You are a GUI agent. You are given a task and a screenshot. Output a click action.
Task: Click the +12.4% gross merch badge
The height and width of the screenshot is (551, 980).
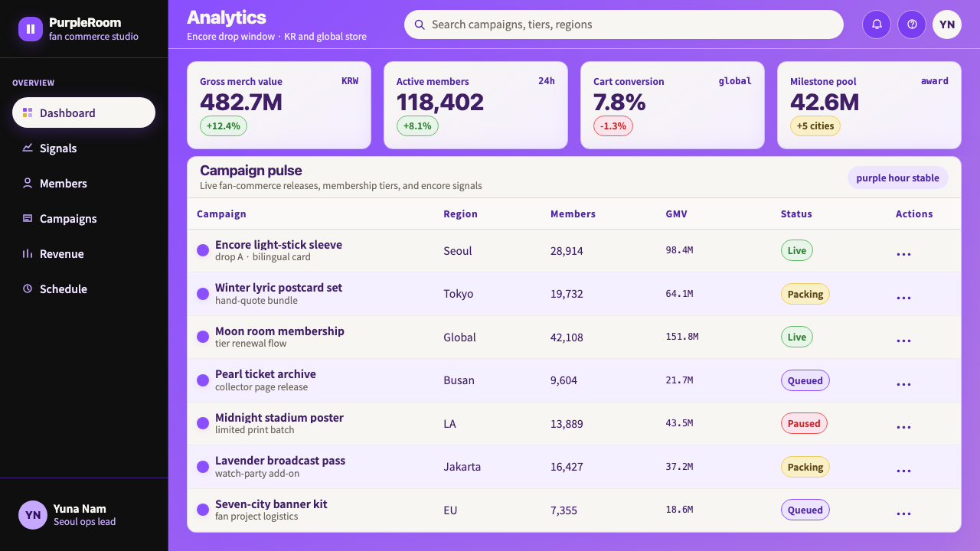pyautogui.click(x=224, y=126)
